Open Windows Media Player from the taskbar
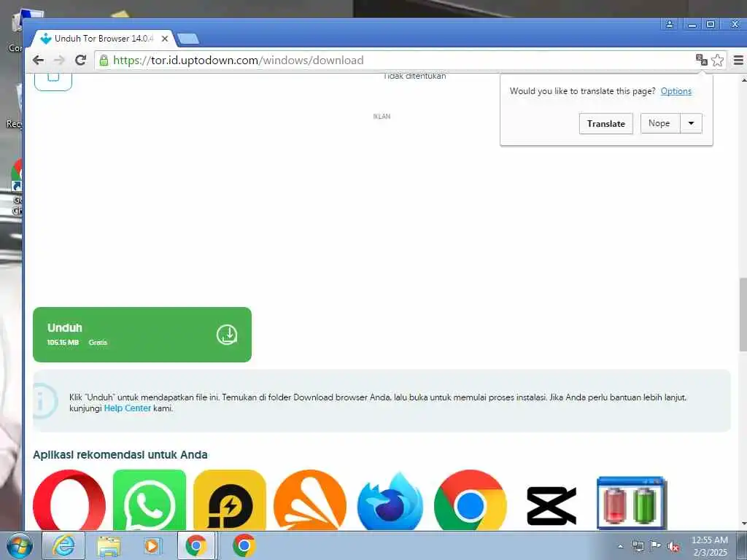Viewport: 747px width, 560px height. tap(153, 545)
